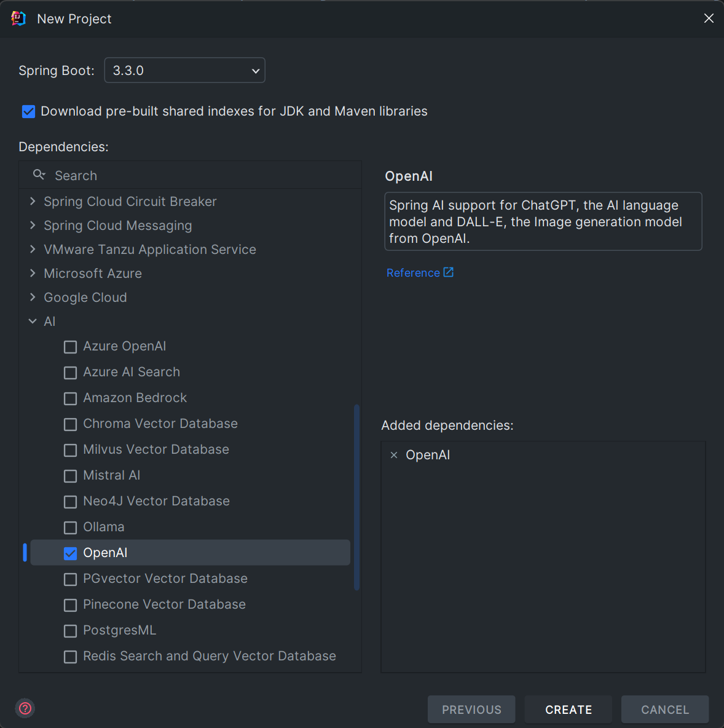Check the Mistral AI dependency
This screenshot has width=724, height=728.
[71, 476]
